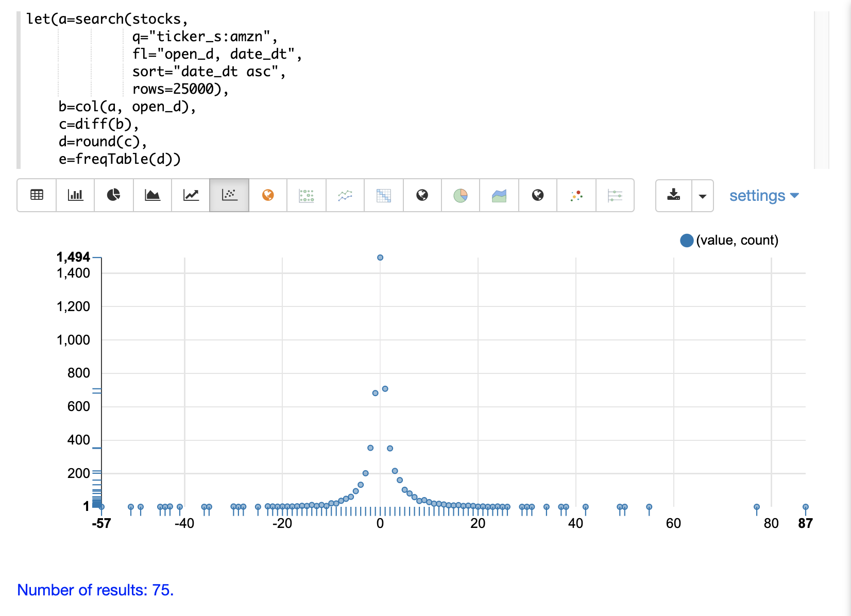The width and height of the screenshot is (851, 616).
Task: Download the chart data
Action: [x=674, y=195]
